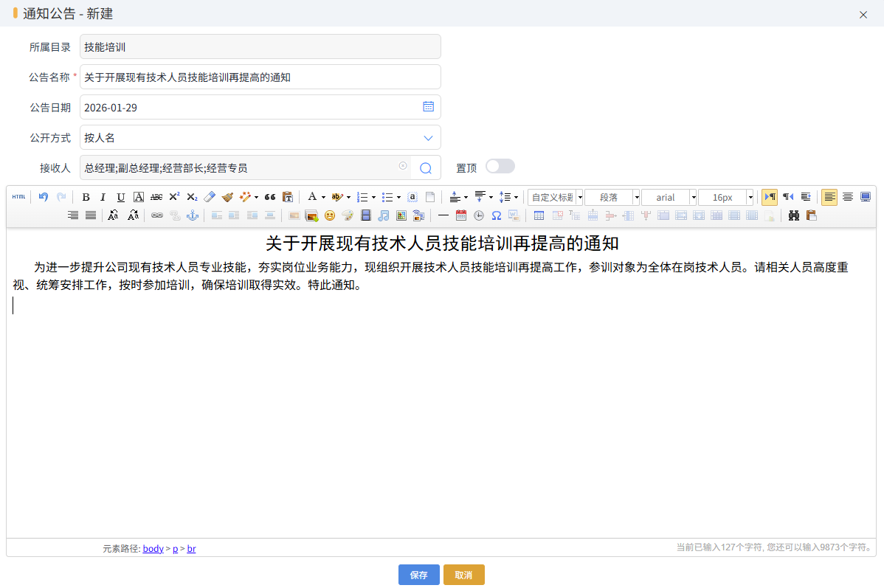
Task: Toggle fullscreen editor mode
Action: [x=866, y=197]
